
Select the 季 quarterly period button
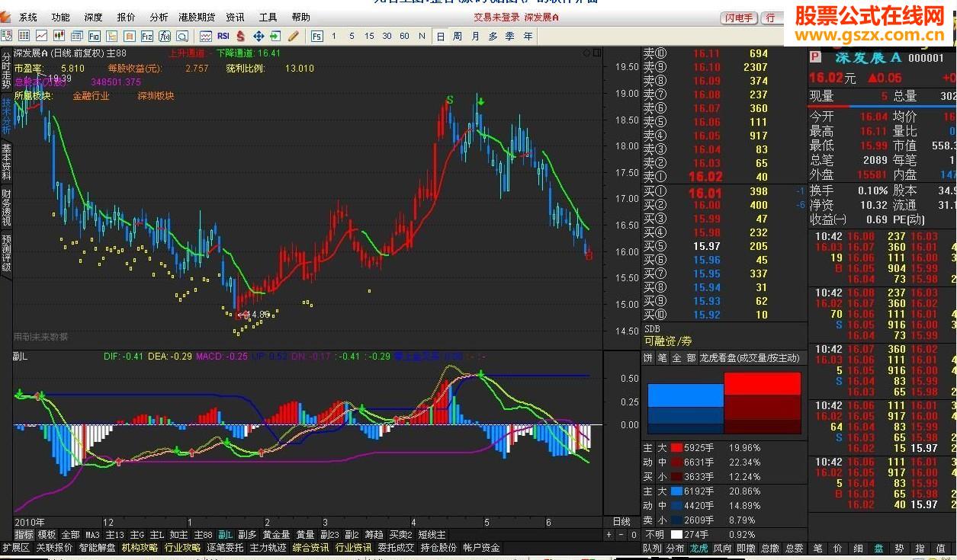(509, 36)
